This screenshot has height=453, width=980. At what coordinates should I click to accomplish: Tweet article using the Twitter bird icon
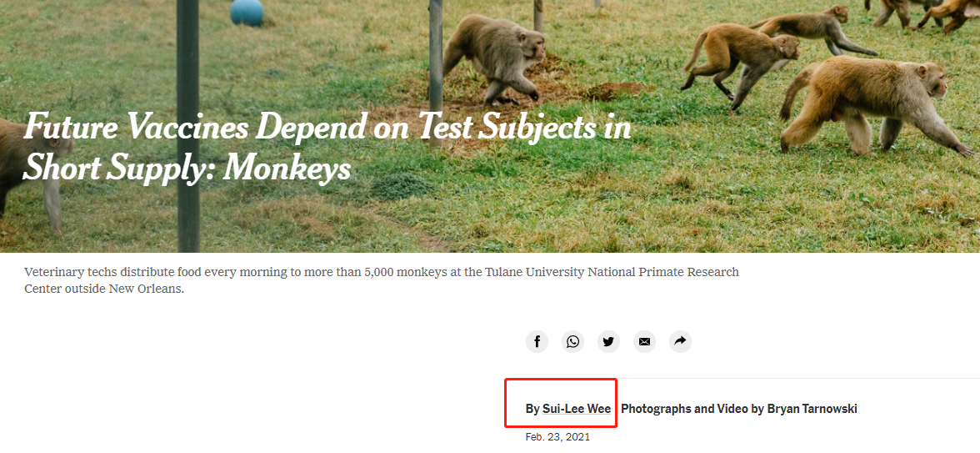[608, 341]
